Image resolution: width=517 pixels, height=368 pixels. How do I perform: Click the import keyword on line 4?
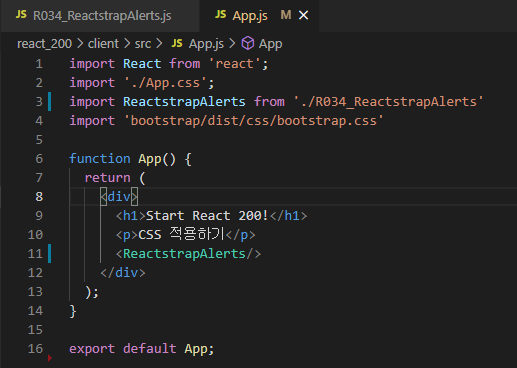click(x=92, y=121)
